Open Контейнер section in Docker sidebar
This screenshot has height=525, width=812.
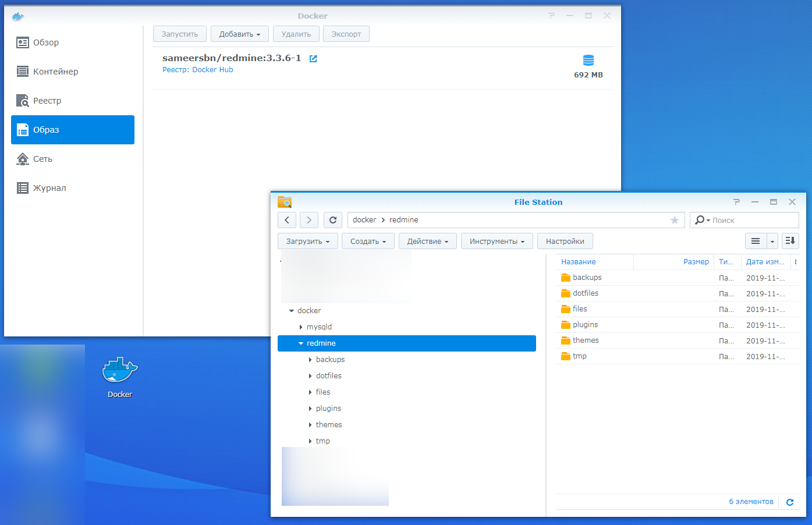click(x=73, y=72)
